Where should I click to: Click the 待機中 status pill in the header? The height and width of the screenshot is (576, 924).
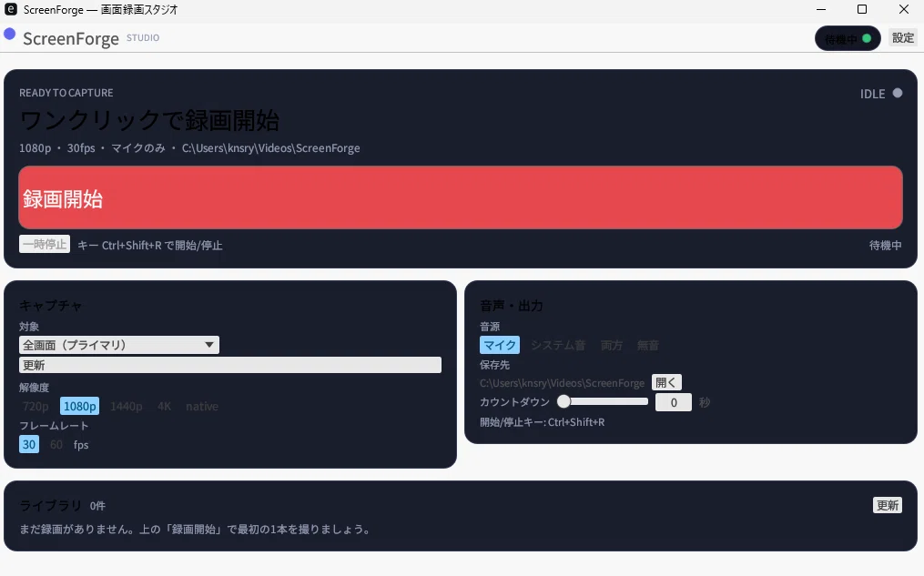[x=848, y=38]
